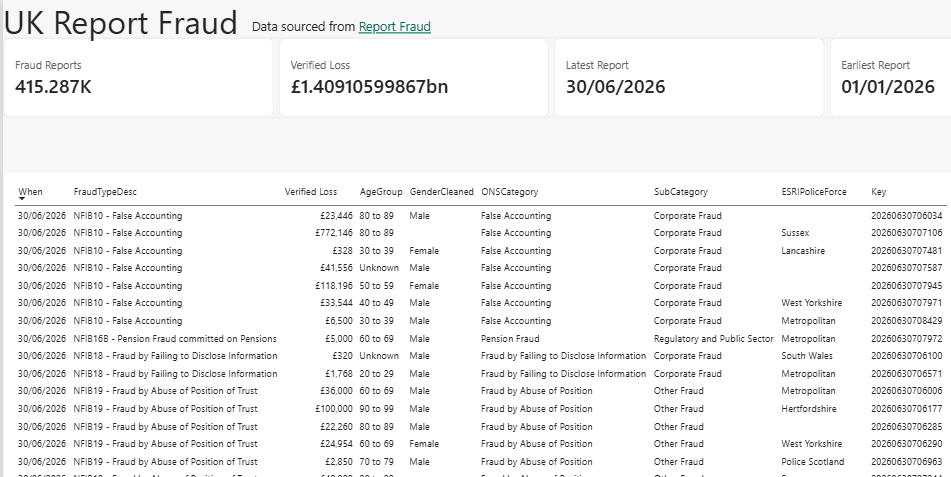
Task: Select the £1,768 verified loss cell
Action: [x=338, y=374]
